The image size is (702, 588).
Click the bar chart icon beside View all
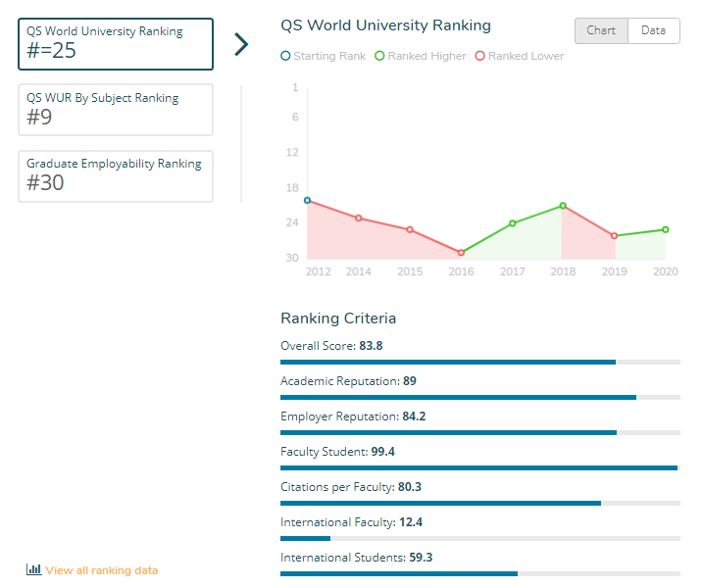coord(33,569)
